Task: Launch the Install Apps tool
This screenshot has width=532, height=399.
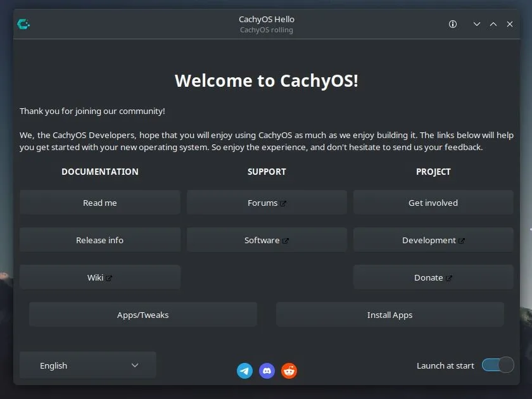Action: 389,314
